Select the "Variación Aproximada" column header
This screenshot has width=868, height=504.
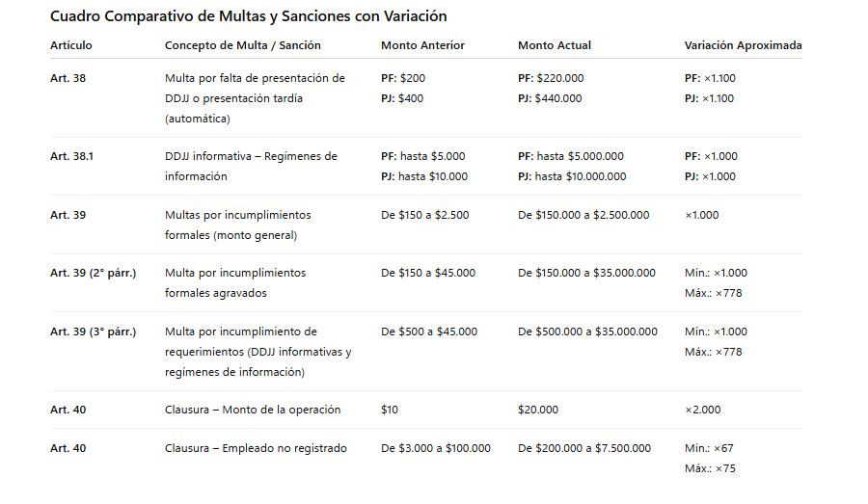tap(743, 45)
